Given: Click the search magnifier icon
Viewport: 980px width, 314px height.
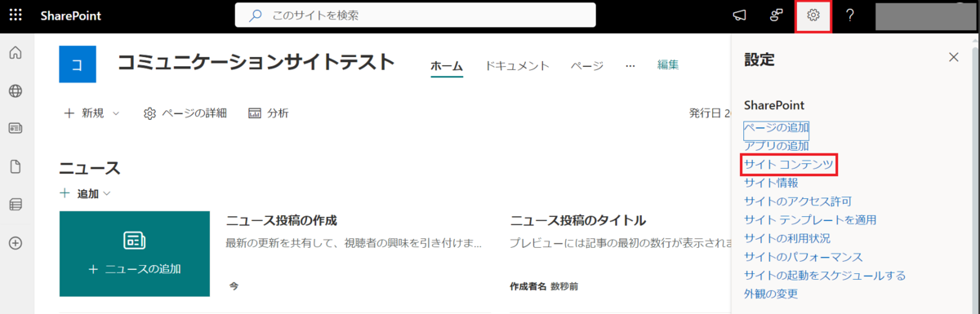Looking at the screenshot, I should click(x=255, y=15).
